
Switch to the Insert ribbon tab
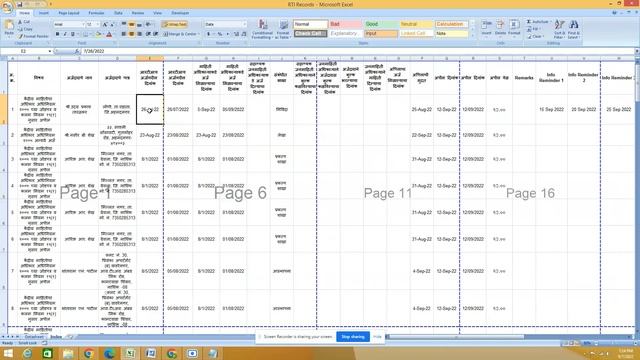pos(44,13)
